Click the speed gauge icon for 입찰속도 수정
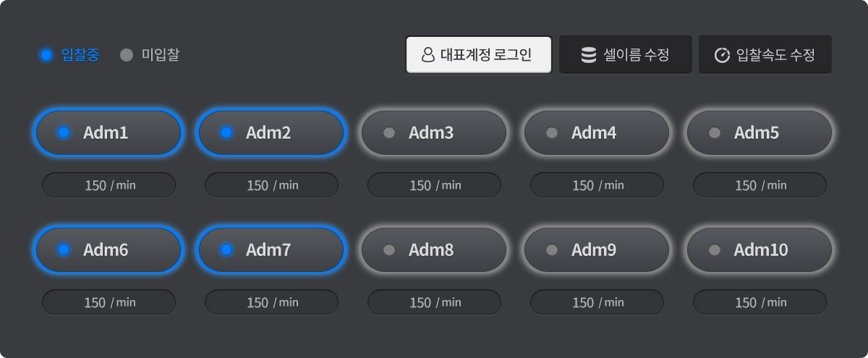The image size is (868, 358). pyautogui.click(x=722, y=56)
